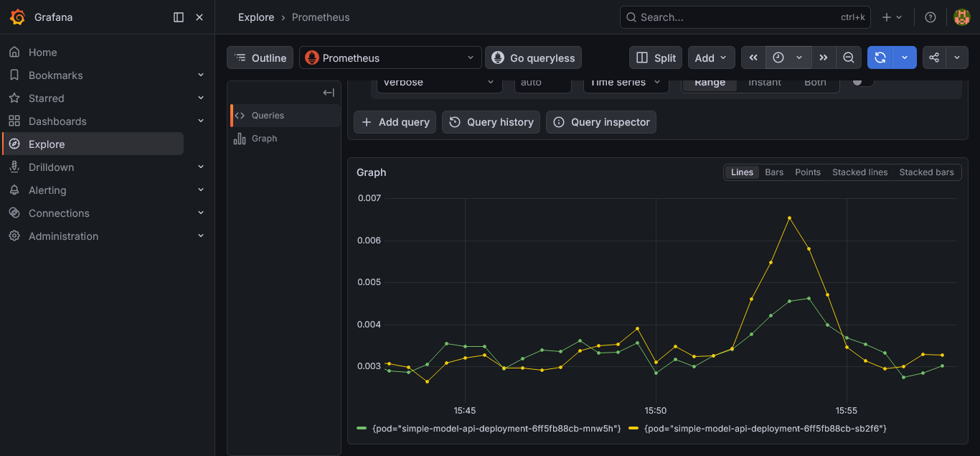This screenshot has width=980, height=456.
Task: Open Connections in sidebar
Action: pos(59,213)
